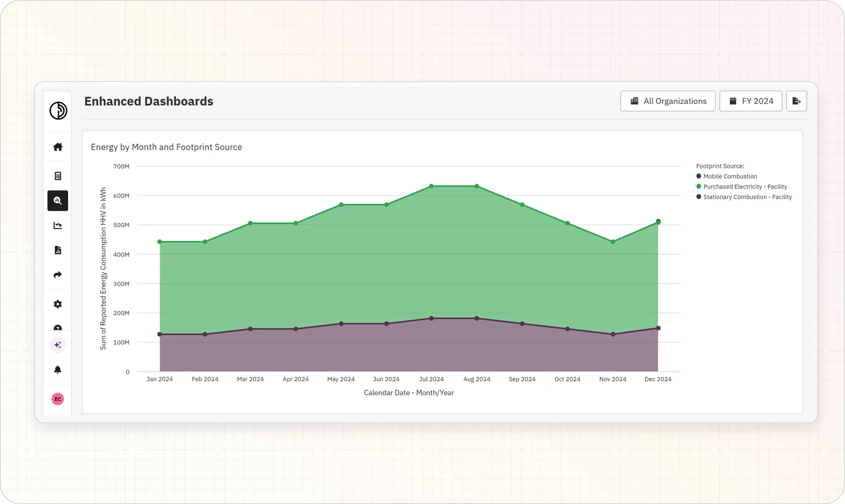
Task: Open the calculator sidebar icon
Action: click(58, 176)
